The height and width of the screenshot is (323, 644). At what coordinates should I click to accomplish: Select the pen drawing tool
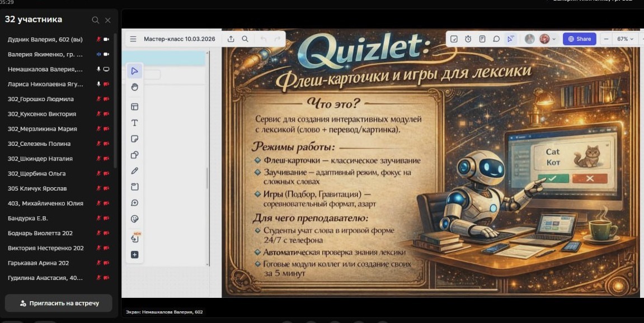click(x=134, y=171)
